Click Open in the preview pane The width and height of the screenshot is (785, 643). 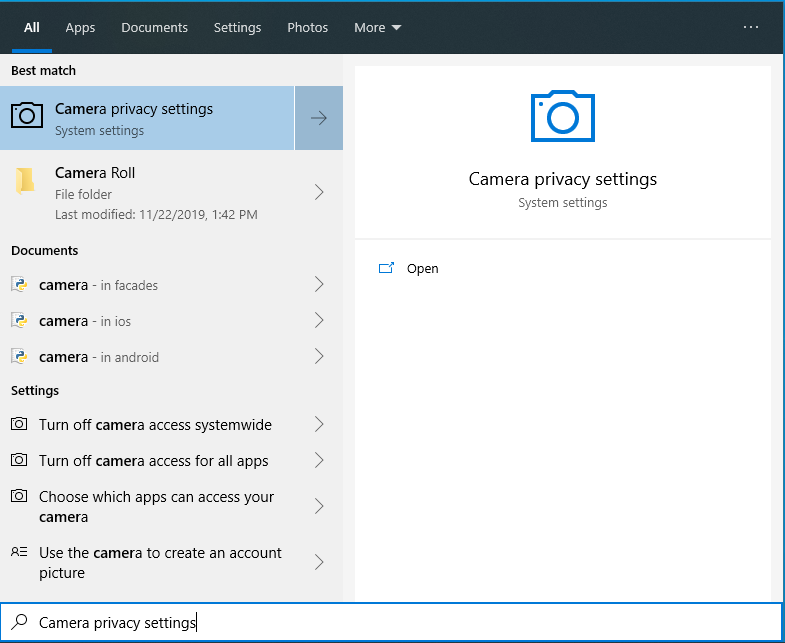click(423, 268)
